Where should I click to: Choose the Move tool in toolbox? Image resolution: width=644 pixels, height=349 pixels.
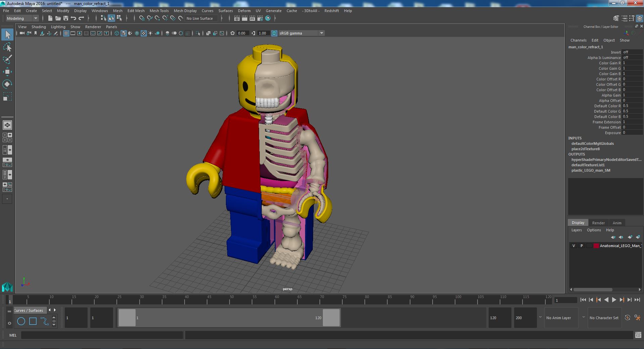(x=7, y=72)
